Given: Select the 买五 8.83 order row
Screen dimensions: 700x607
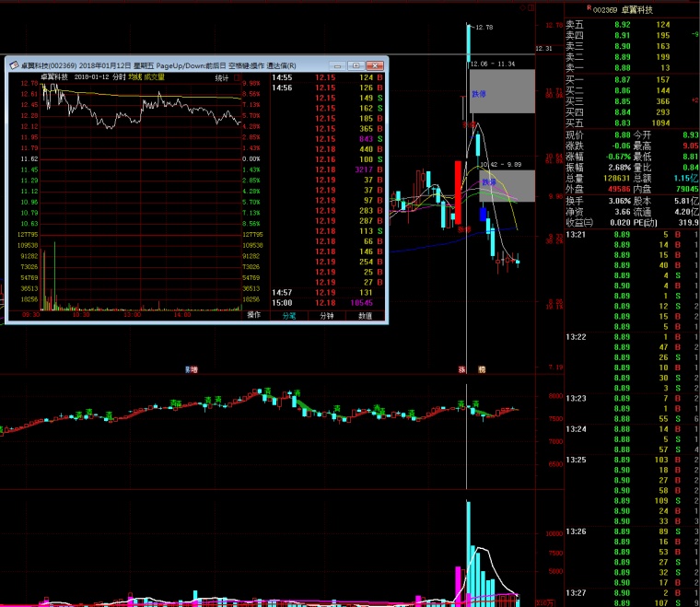Looking at the screenshot, I should click(631, 123).
